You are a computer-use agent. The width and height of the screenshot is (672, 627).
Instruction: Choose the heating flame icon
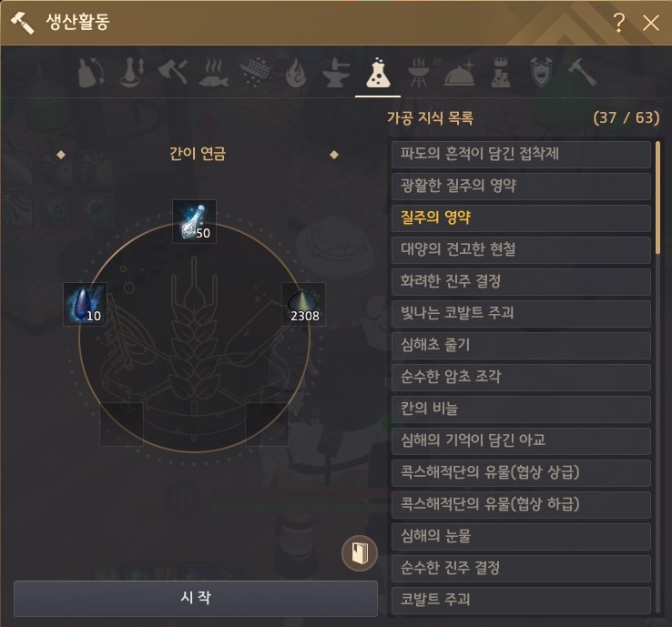pyautogui.click(x=296, y=73)
